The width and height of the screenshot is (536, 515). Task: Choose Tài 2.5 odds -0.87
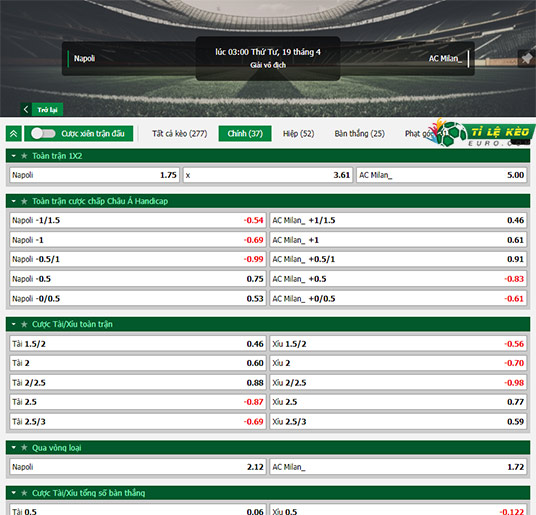click(x=138, y=402)
